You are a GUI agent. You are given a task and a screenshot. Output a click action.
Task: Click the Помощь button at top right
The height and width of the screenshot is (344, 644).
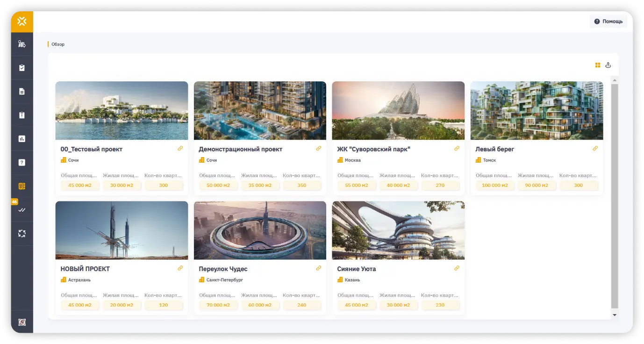pos(608,21)
